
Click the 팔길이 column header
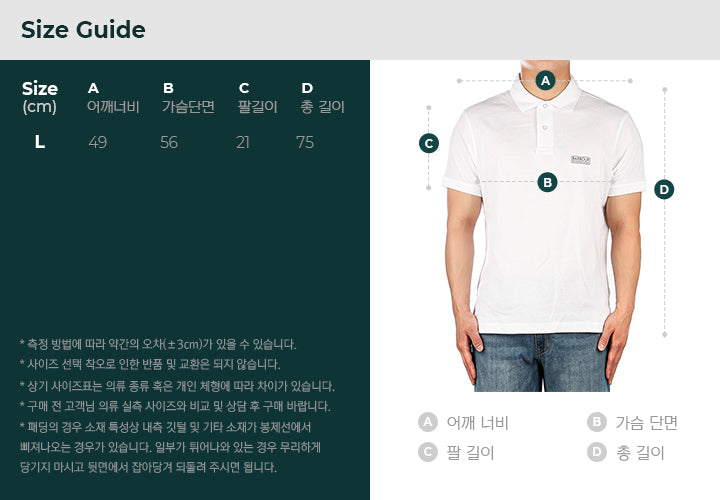click(x=258, y=107)
